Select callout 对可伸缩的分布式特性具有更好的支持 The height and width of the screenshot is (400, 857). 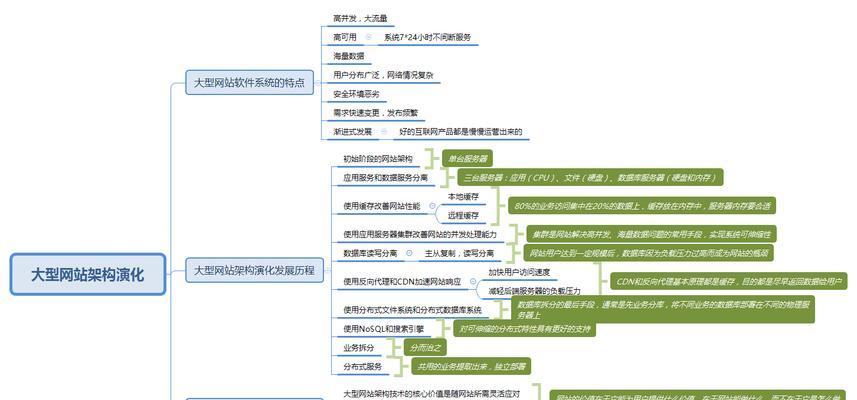(x=524, y=329)
